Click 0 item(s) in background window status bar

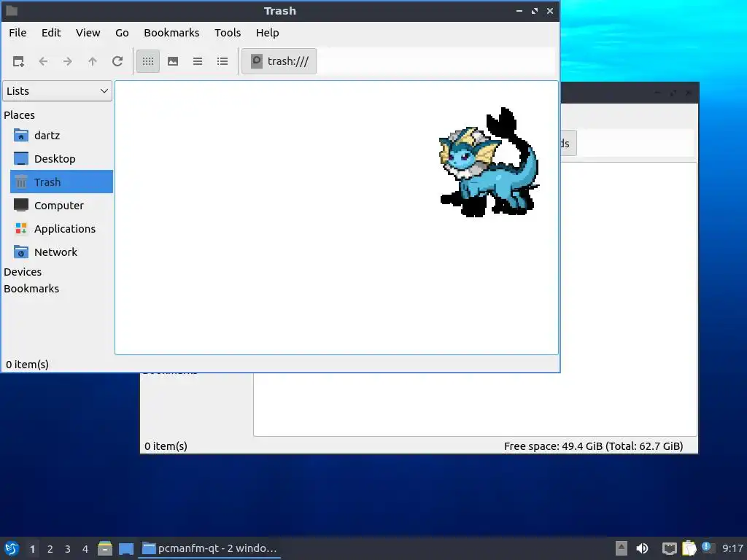(166, 446)
